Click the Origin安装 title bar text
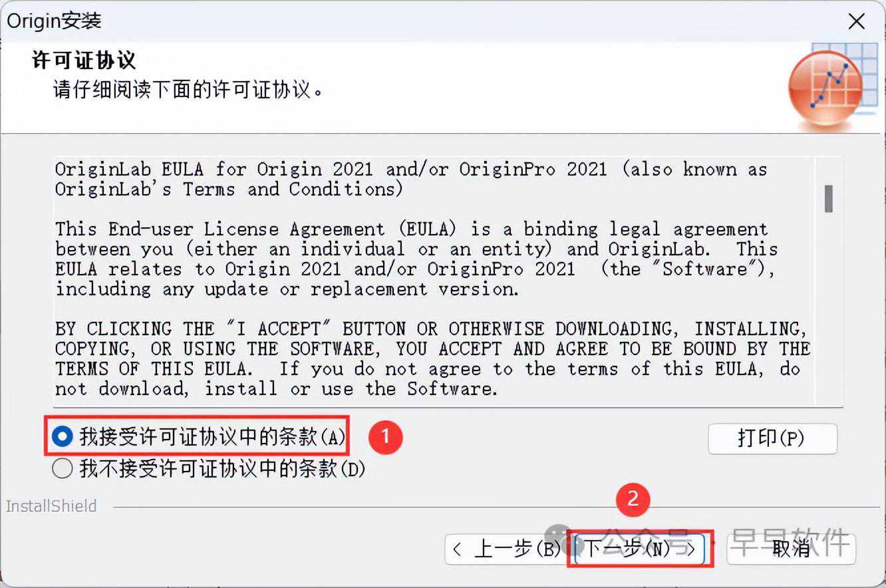The width and height of the screenshot is (886, 588). point(55,21)
